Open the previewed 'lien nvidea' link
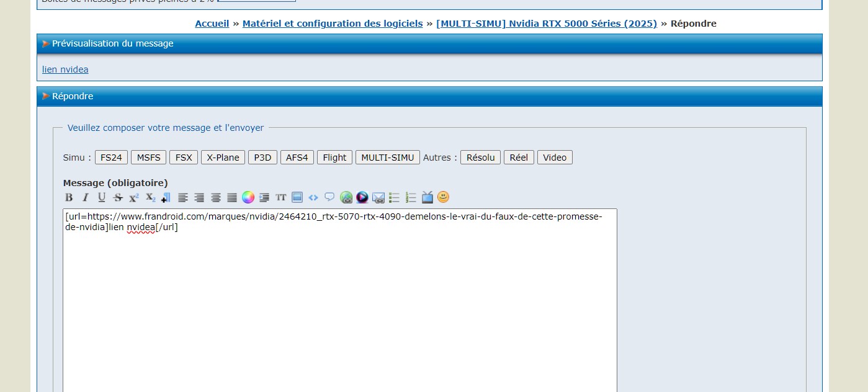Screen dimensions: 868x392 (65, 69)
